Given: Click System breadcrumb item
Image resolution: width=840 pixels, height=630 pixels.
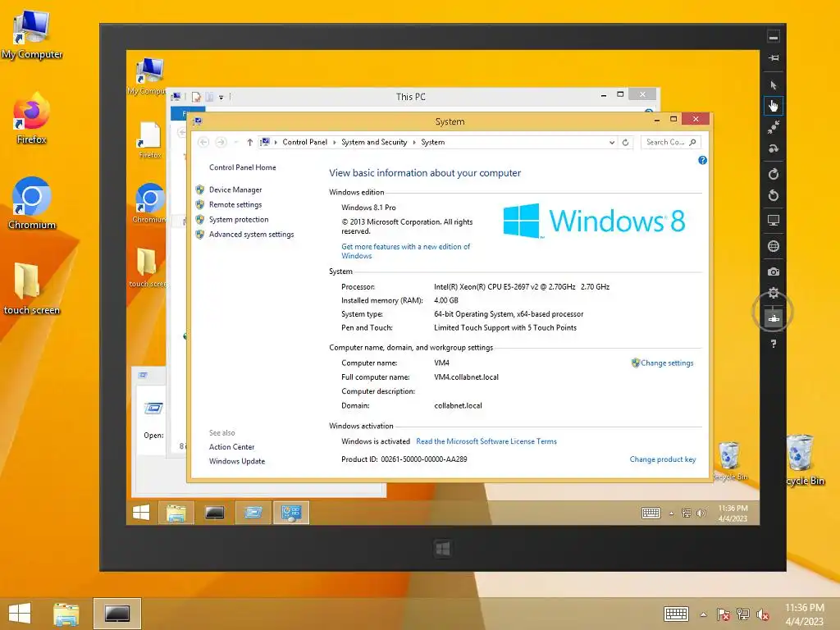Looking at the screenshot, I should point(432,142).
